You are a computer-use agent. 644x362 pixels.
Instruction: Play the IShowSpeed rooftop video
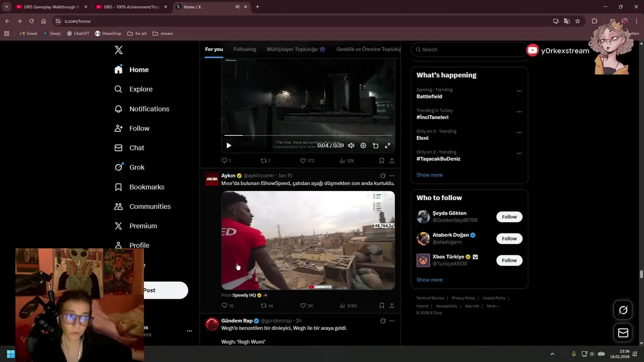308,240
